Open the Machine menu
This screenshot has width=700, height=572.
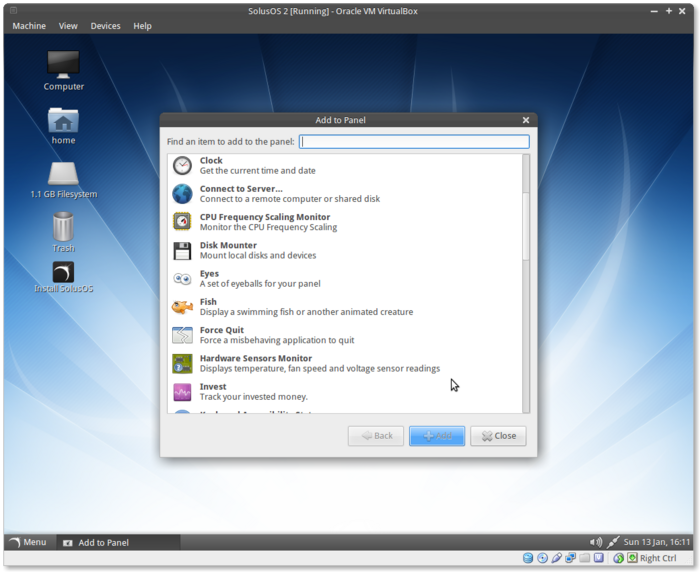[x=29, y=26]
